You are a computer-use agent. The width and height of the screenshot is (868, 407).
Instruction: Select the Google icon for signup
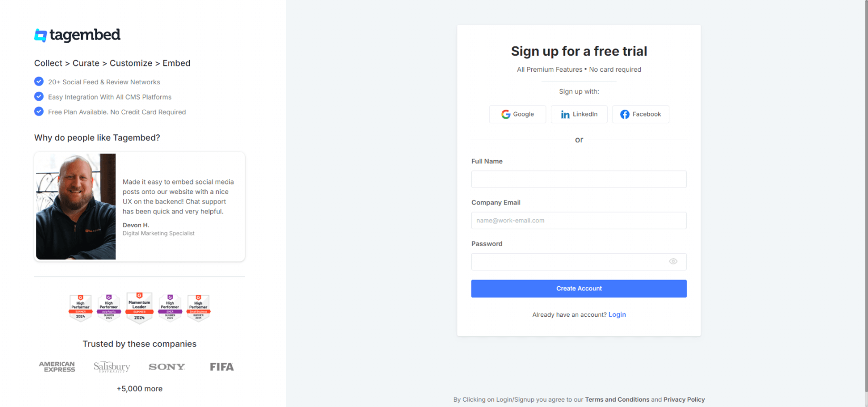click(505, 114)
